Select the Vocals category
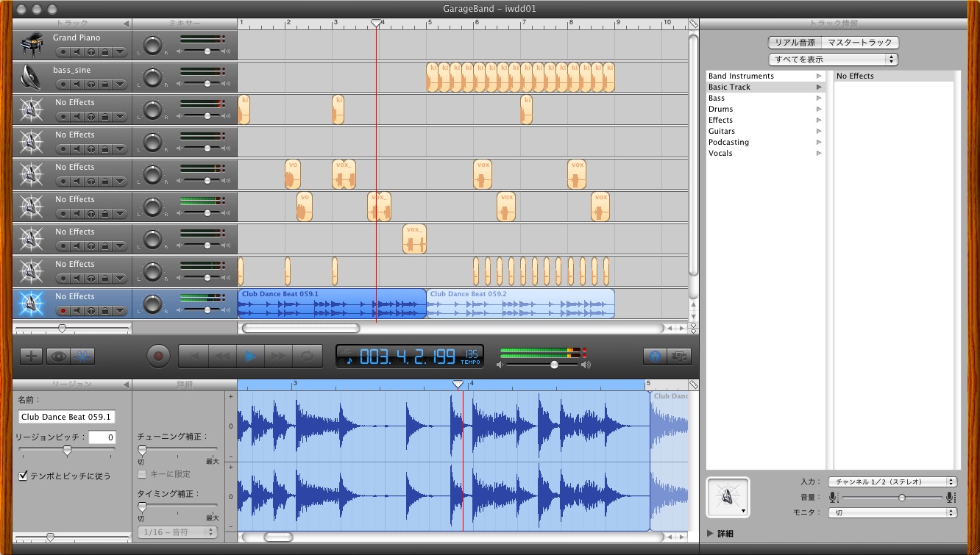The width and height of the screenshot is (980, 555). [x=765, y=153]
